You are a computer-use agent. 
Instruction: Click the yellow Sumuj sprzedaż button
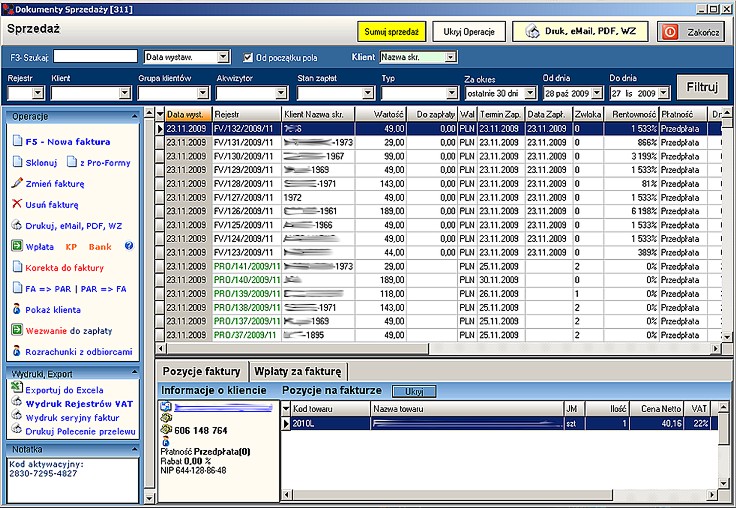pyautogui.click(x=391, y=32)
